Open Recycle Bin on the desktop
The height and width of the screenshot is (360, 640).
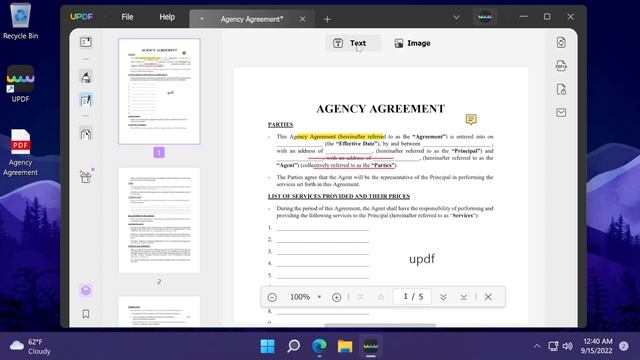click(x=20, y=21)
